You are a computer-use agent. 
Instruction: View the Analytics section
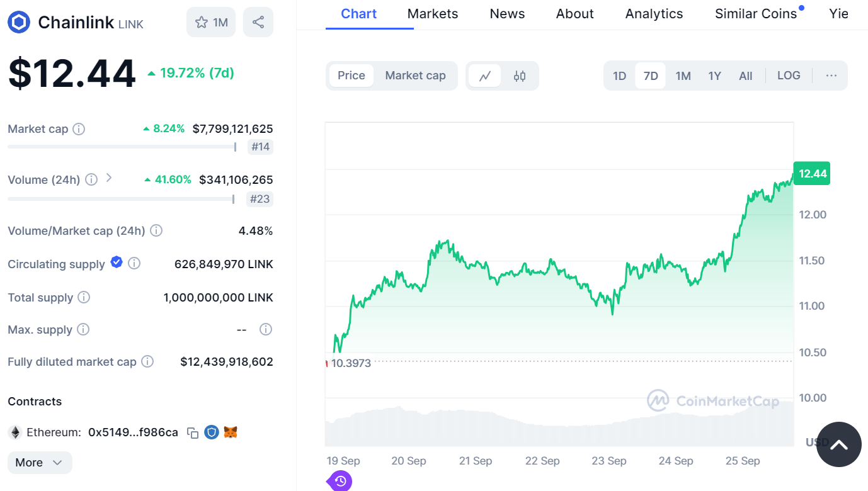coord(653,13)
